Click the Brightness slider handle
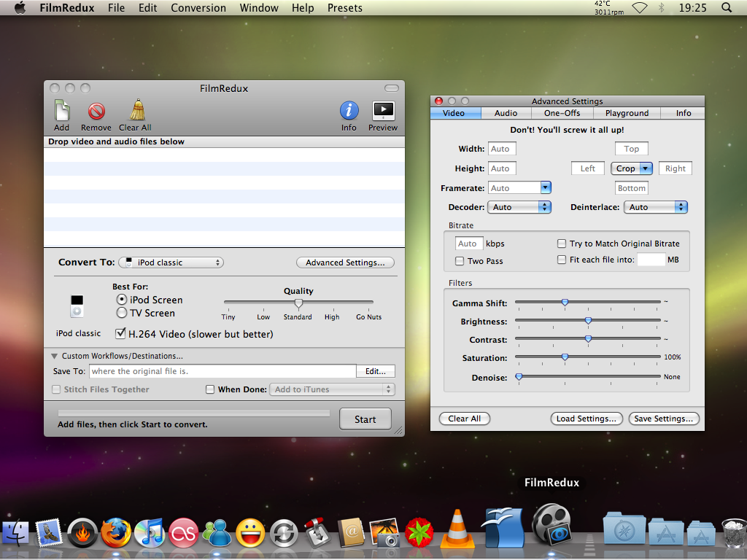 point(588,321)
